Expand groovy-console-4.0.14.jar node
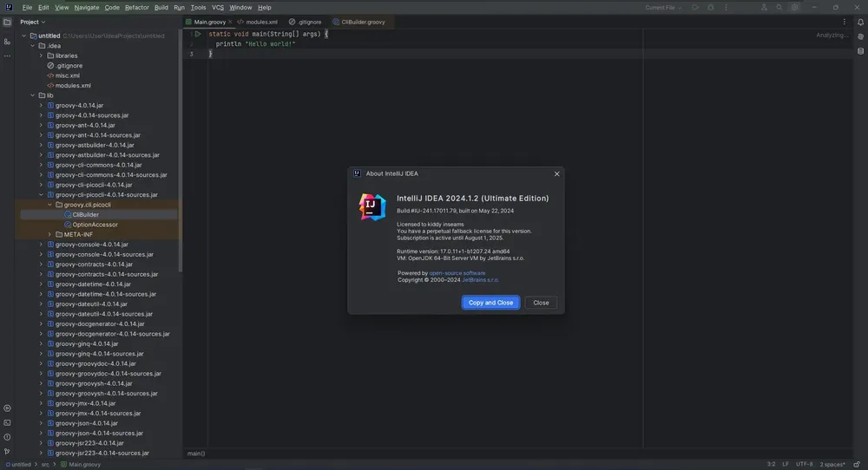868x470 pixels. point(41,245)
